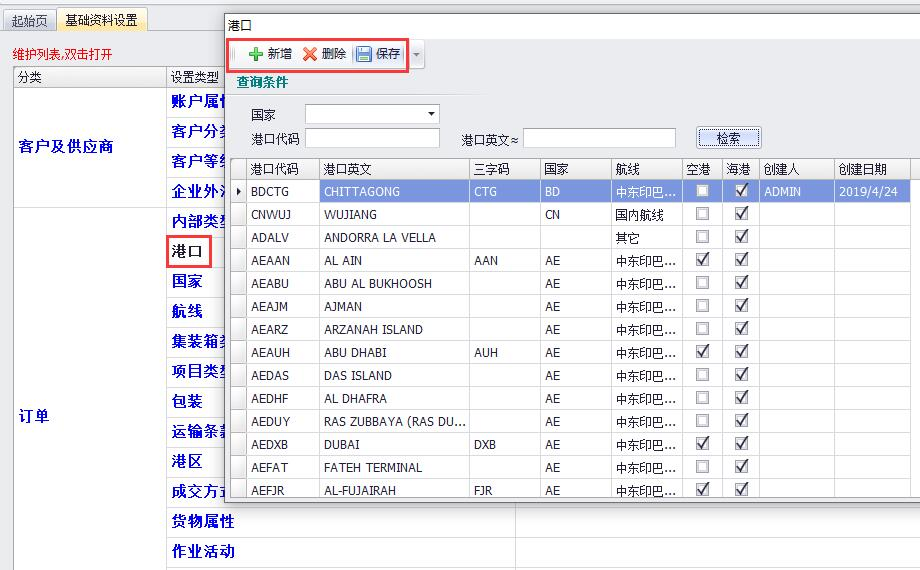Screen dimensions: 920x570
Task: Focus the 港口代码 input field
Action: [x=372, y=139]
